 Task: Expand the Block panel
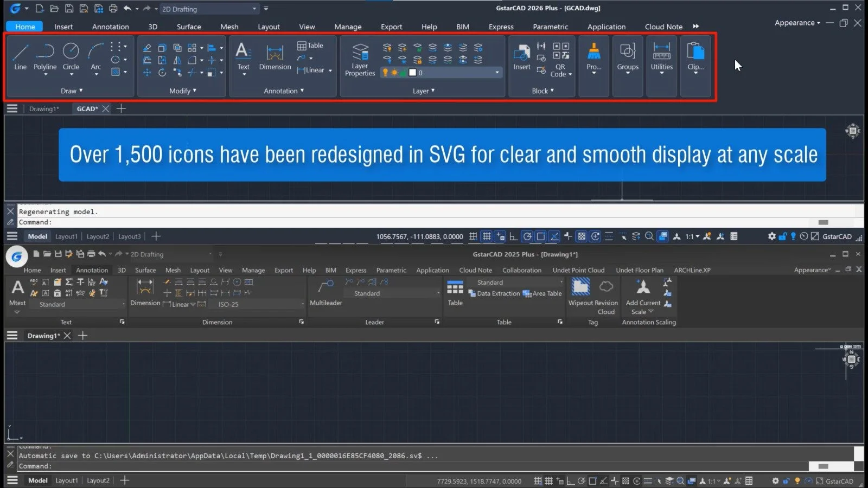[x=542, y=91]
